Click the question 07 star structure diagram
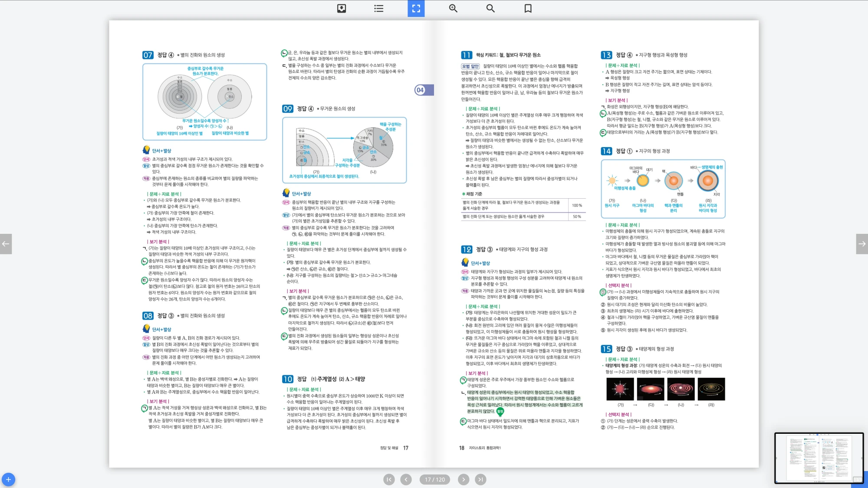 (204, 102)
